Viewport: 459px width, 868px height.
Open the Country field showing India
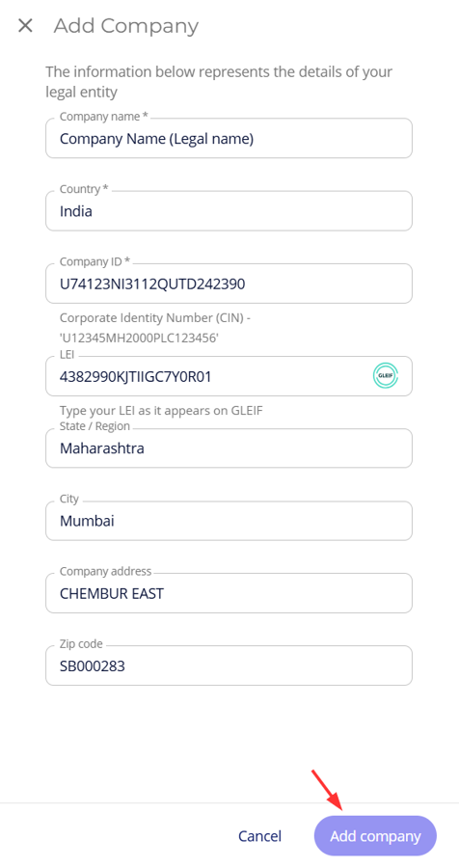tap(229, 211)
